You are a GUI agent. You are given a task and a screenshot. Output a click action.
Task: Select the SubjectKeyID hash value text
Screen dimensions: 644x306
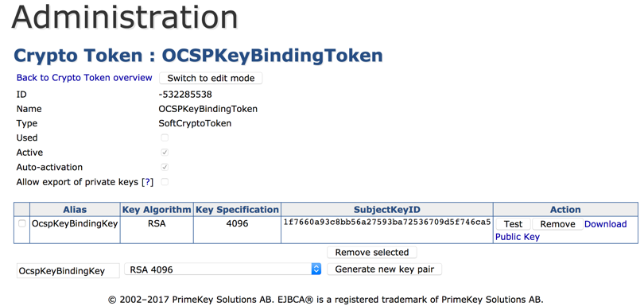[387, 223]
